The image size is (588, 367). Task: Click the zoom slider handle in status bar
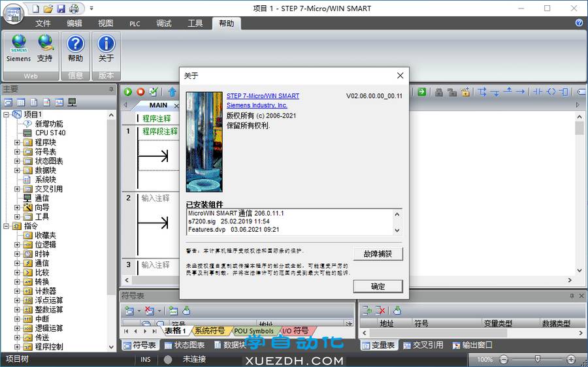pos(538,359)
